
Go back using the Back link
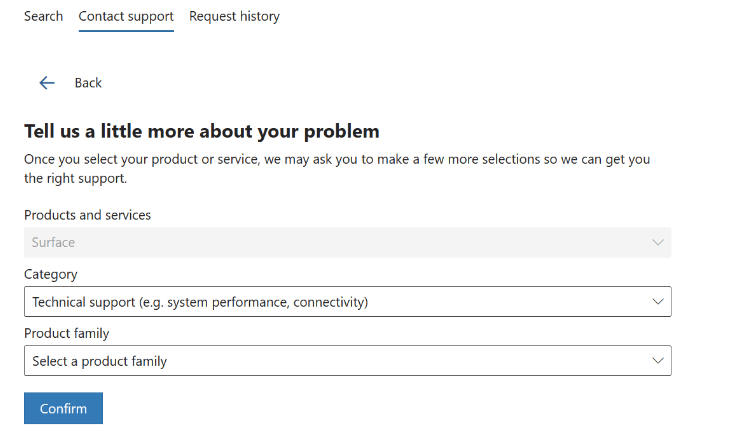88,83
